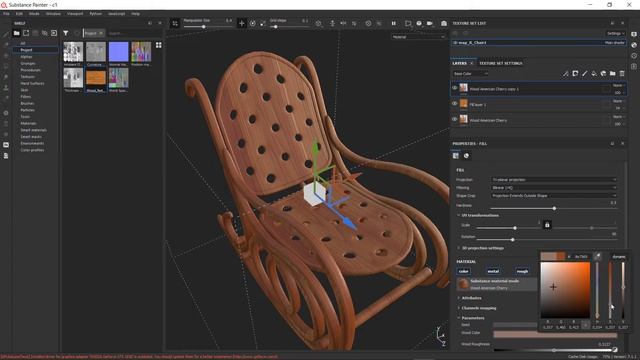Adjust the Hardness slider
640x360 pixels.
[554, 208]
